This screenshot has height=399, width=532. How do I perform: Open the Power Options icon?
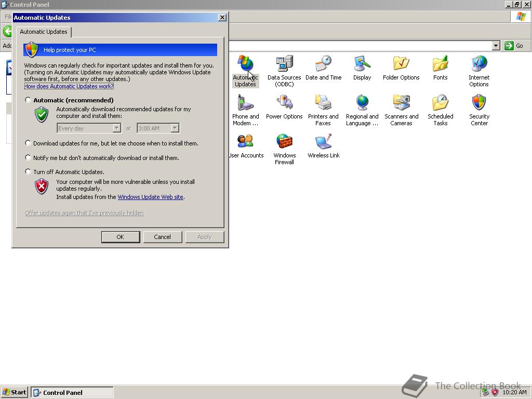click(284, 107)
